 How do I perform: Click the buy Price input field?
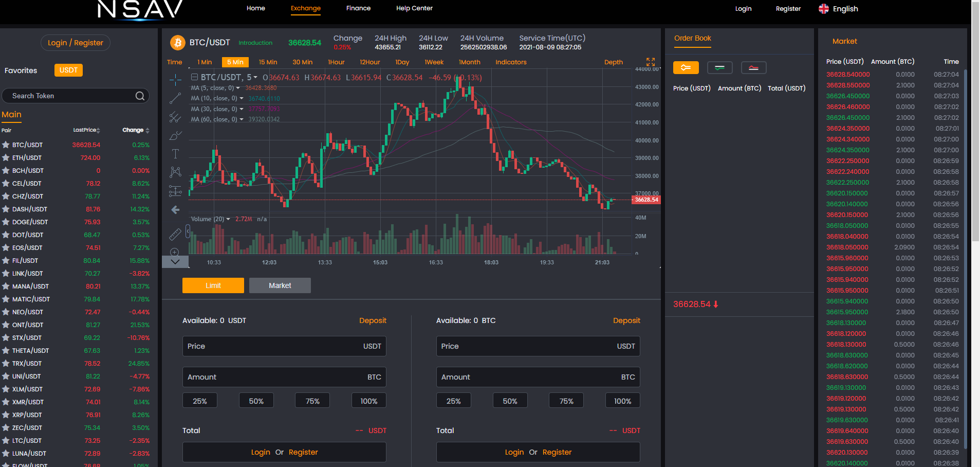284,346
